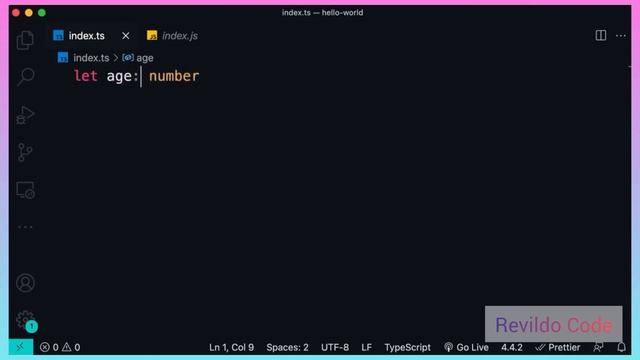
Task: Click the 'age' variable in code
Action: tap(119, 77)
